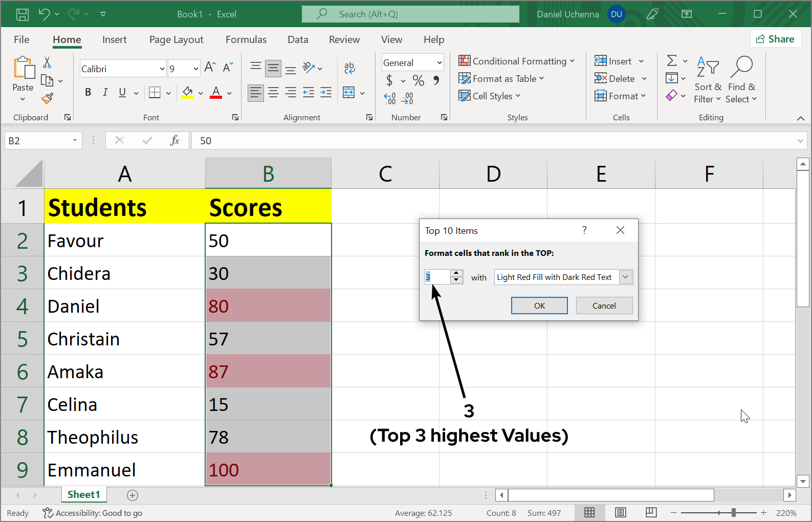Open the Light Red Fill format dropdown
The width and height of the screenshot is (812, 522).
click(x=625, y=277)
